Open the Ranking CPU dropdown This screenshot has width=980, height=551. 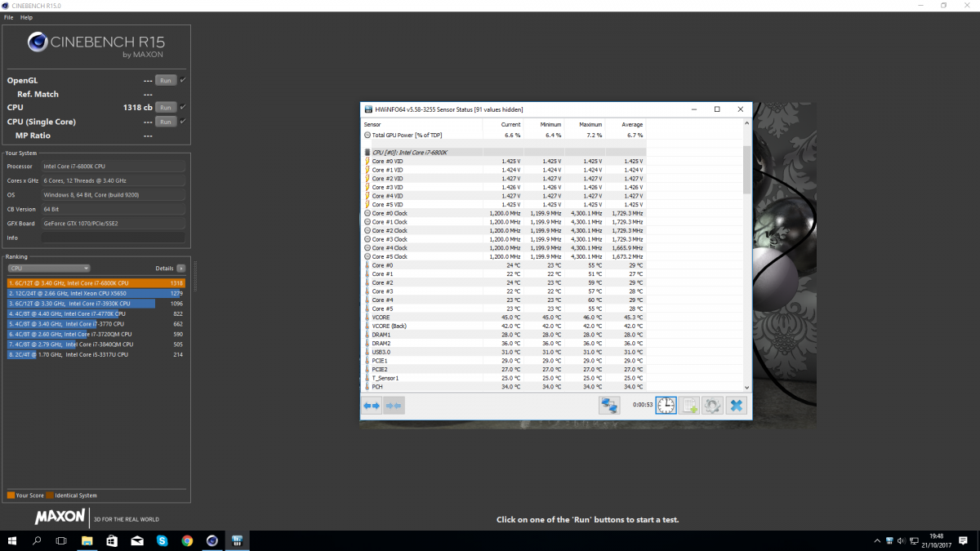coord(49,268)
